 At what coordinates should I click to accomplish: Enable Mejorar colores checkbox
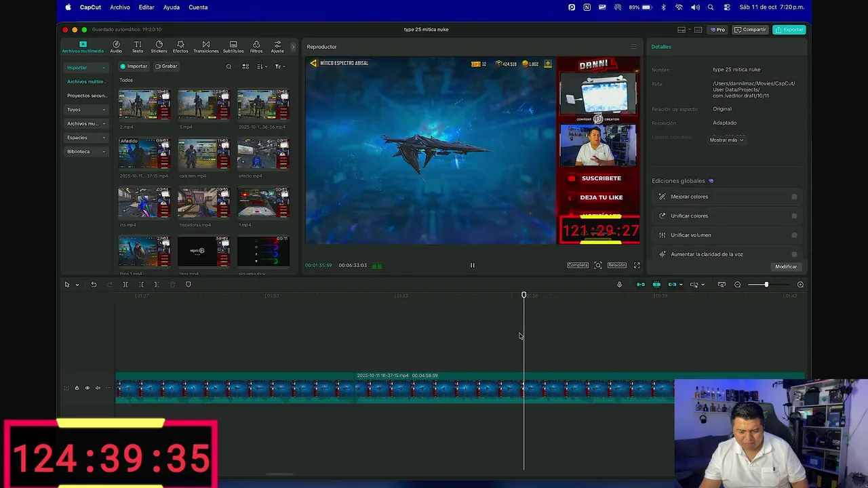point(794,197)
